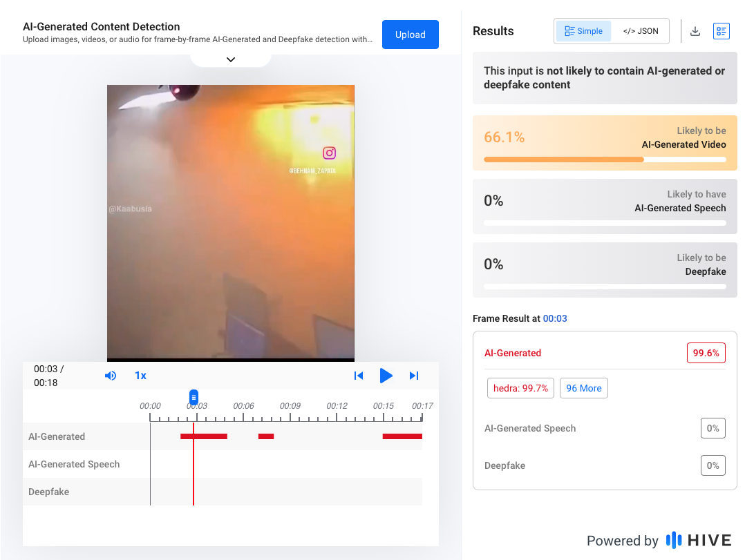Expand the collapsed header chevron
745x560 pixels.
coord(231,60)
